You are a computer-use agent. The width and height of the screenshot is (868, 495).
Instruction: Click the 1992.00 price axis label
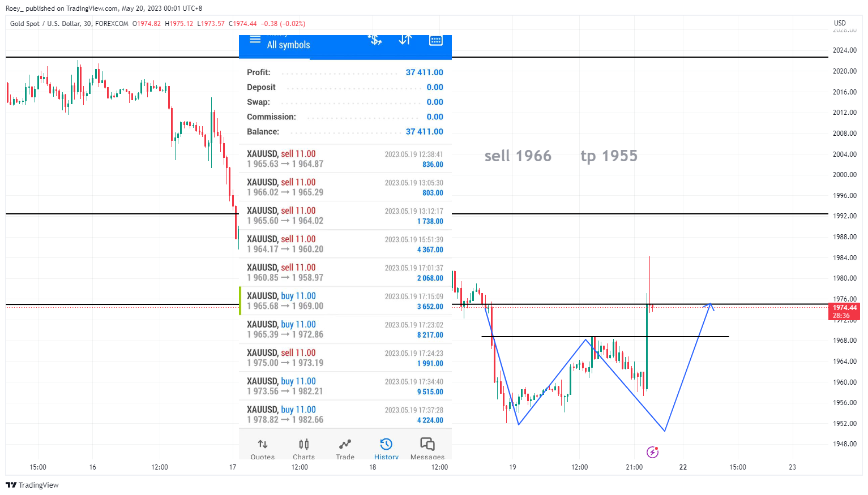844,216
